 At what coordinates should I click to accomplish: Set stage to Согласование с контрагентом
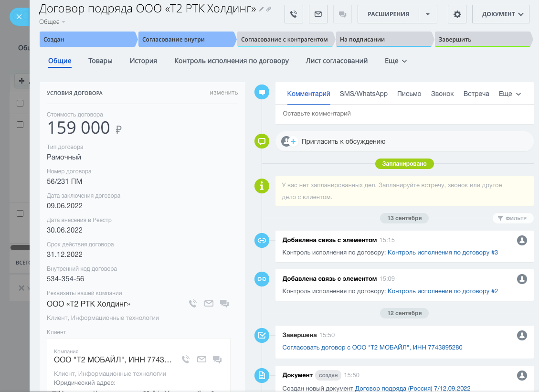point(285,39)
